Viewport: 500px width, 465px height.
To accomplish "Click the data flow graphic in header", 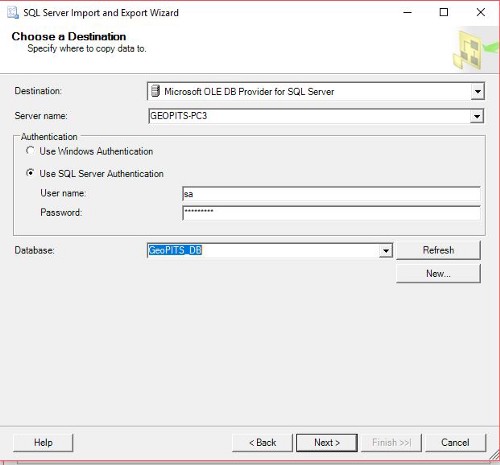I will [474, 50].
